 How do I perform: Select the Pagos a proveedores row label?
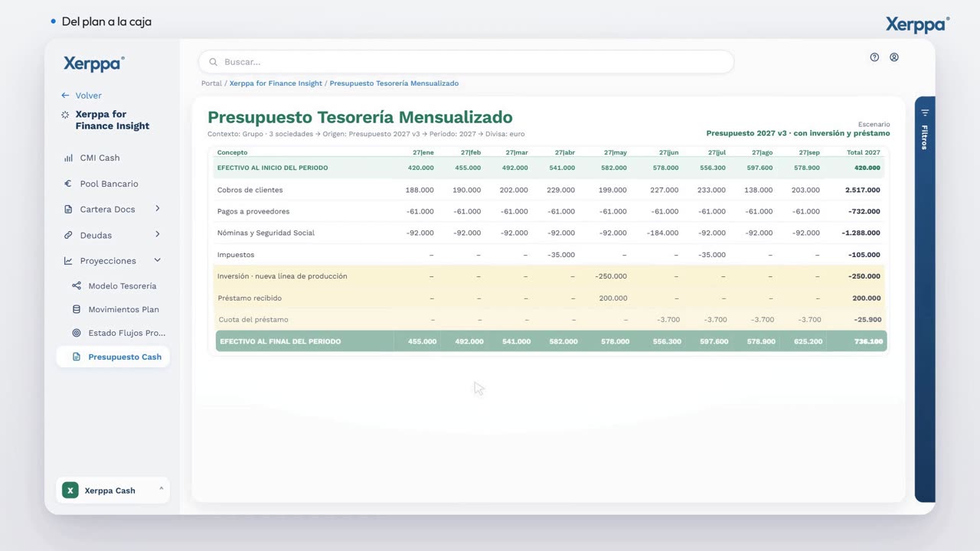253,211
